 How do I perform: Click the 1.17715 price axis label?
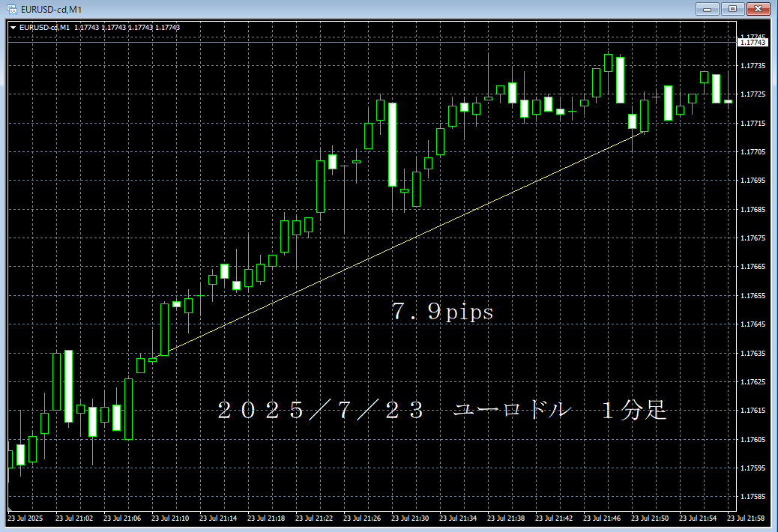753,123
